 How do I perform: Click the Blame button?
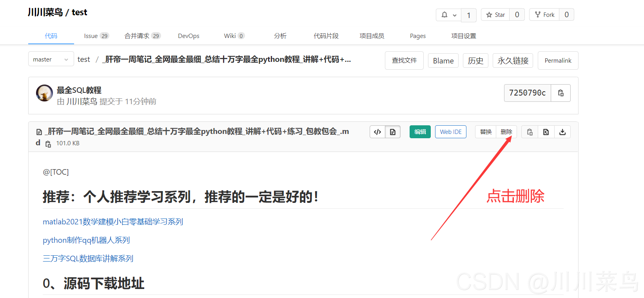[x=443, y=61]
